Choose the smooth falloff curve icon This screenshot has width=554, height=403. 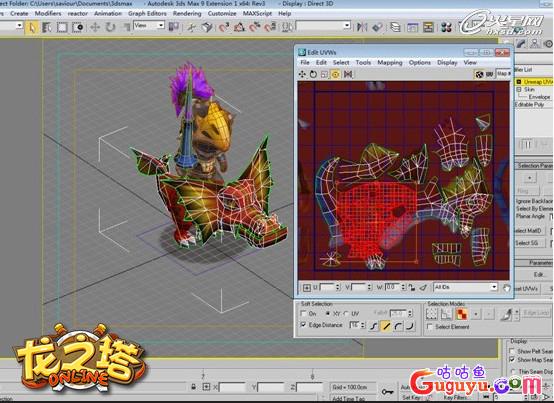pyautogui.click(x=374, y=326)
